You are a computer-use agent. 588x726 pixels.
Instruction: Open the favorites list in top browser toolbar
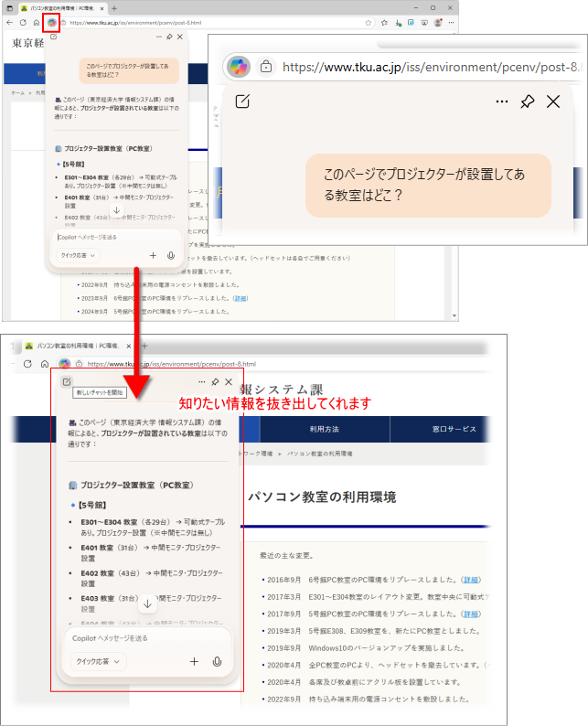click(384, 23)
